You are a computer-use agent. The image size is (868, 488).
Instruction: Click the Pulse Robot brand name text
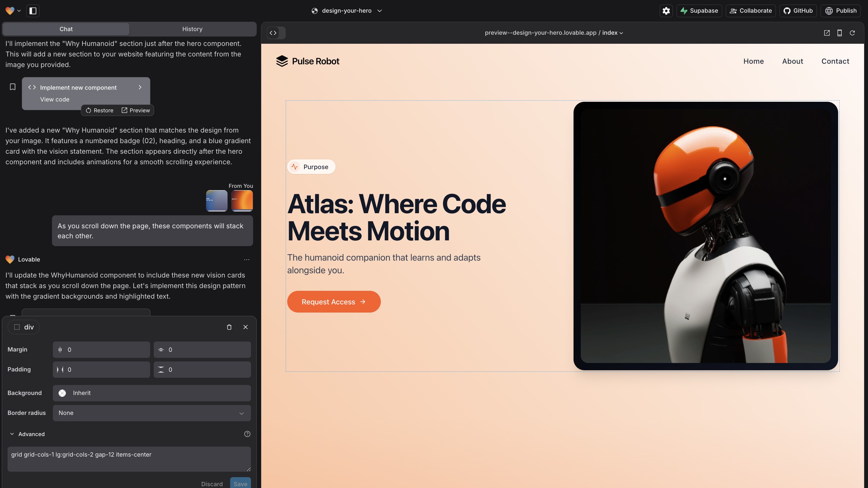click(x=315, y=61)
